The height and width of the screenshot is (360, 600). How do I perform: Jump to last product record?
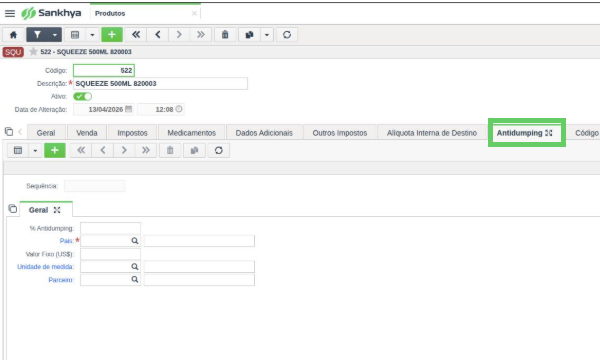[x=201, y=35]
